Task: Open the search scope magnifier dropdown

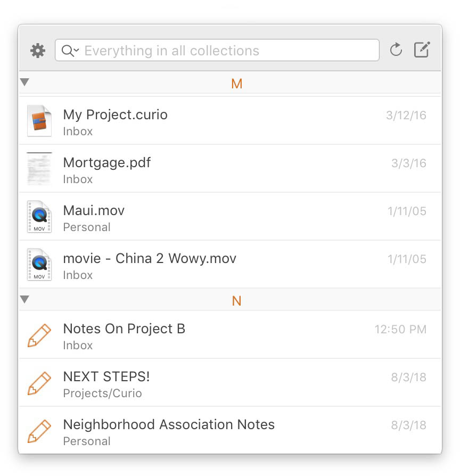Action: [x=70, y=51]
